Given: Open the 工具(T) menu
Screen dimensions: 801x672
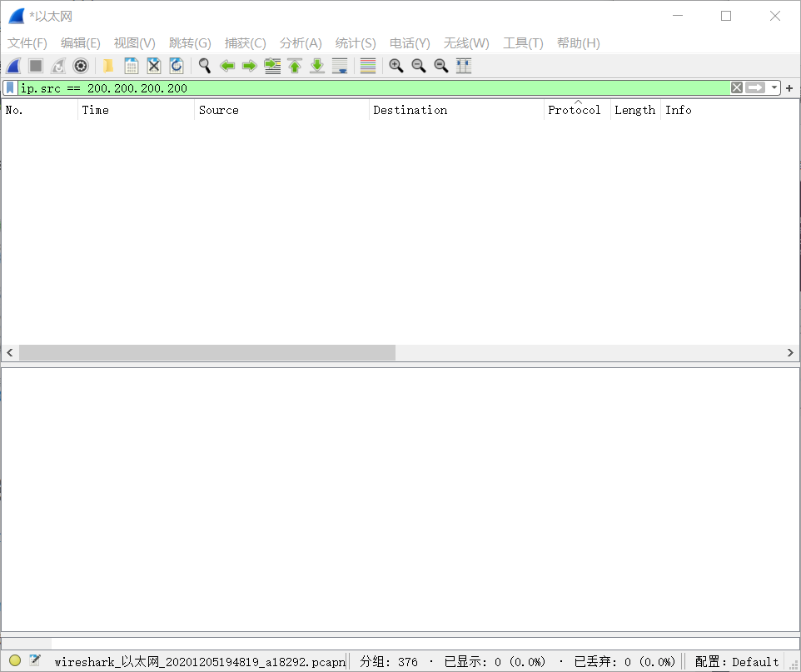Looking at the screenshot, I should click(x=523, y=43).
